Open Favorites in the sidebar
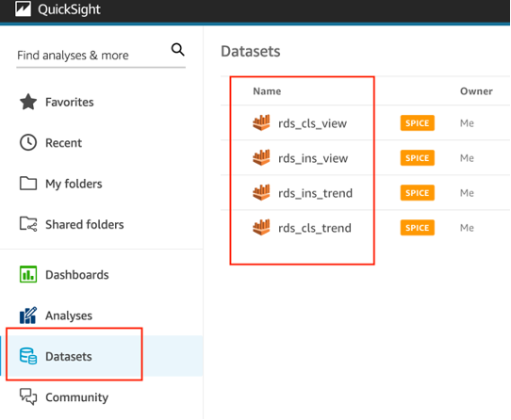 (70, 103)
